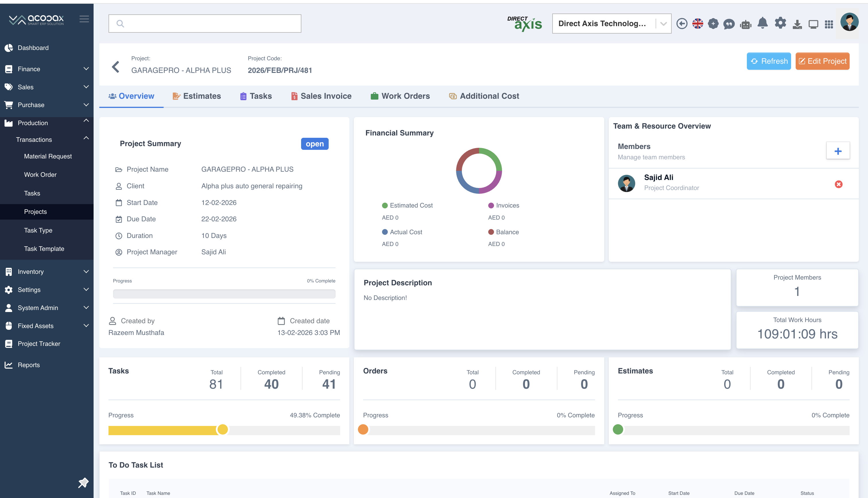Click the search magnifier icon
Viewport: 868px width, 498px height.
120,24
